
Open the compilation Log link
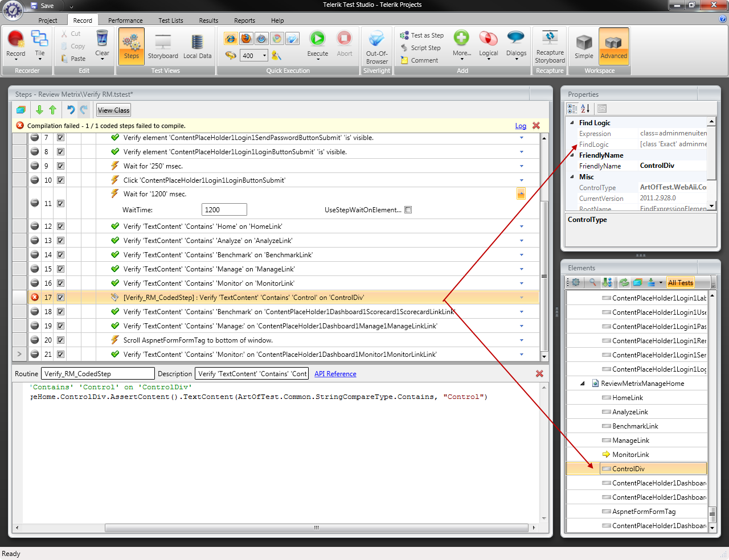(521, 126)
